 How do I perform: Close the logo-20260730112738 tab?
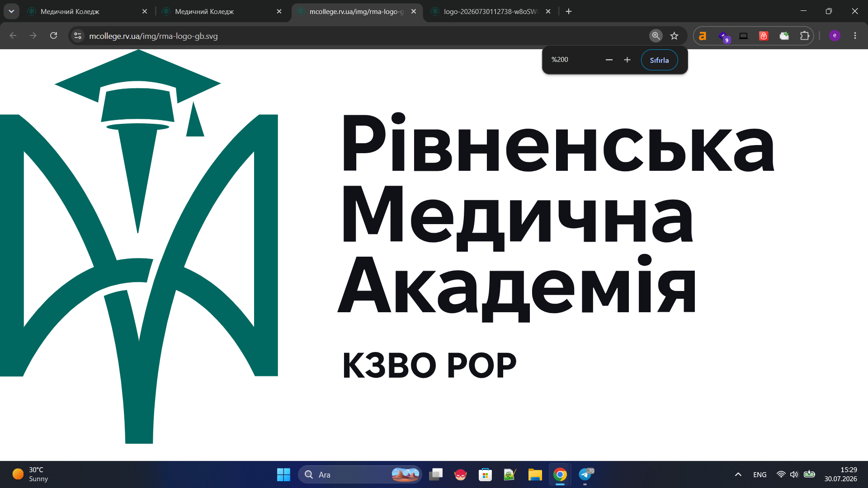[548, 11]
